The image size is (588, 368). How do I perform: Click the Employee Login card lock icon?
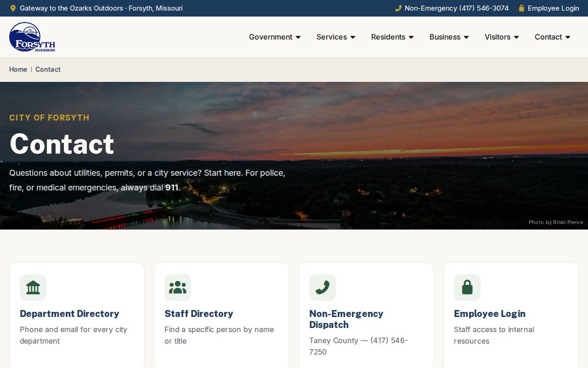pyautogui.click(x=467, y=287)
